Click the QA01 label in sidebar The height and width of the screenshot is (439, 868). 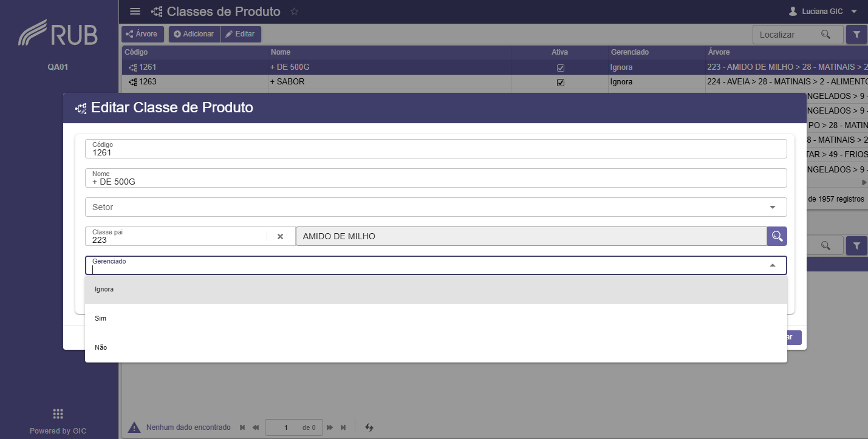58,67
